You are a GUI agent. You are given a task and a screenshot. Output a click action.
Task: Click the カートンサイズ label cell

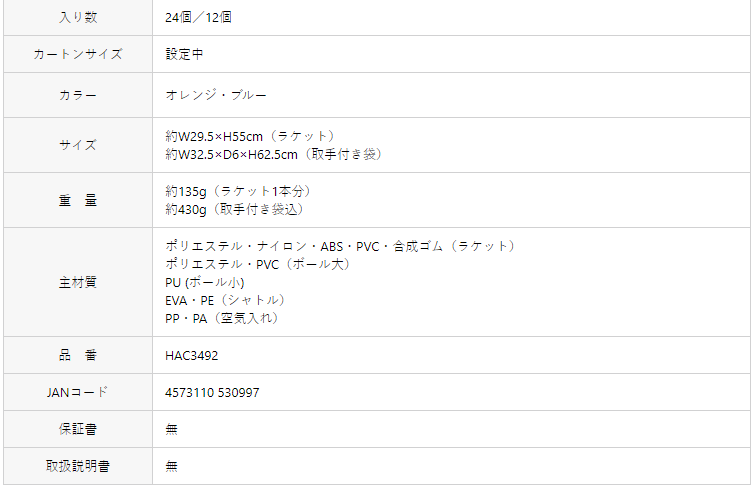(x=78, y=54)
